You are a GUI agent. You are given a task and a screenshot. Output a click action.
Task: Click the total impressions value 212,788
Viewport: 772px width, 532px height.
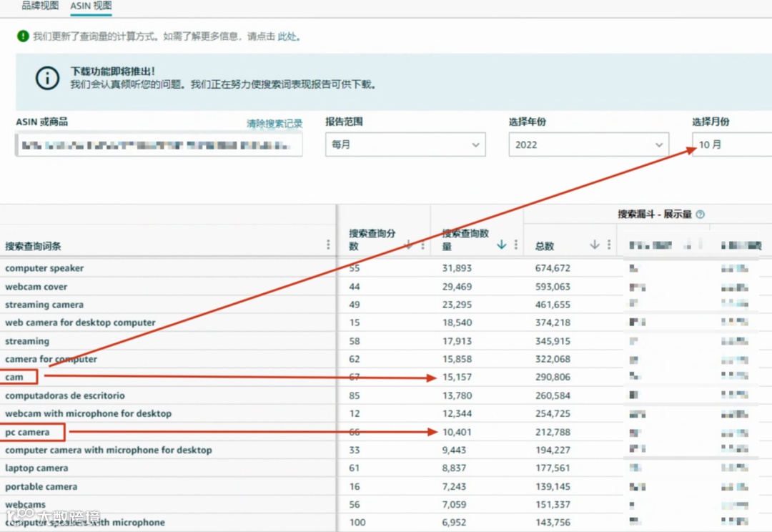(553, 432)
